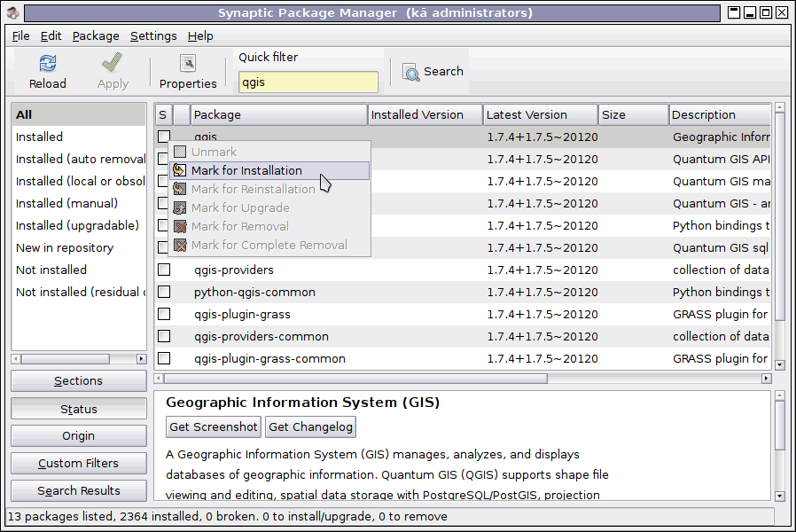This screenshot has height=532, width=796.
Task: Choose Mark for Installation in context menu
Action: 269,170
